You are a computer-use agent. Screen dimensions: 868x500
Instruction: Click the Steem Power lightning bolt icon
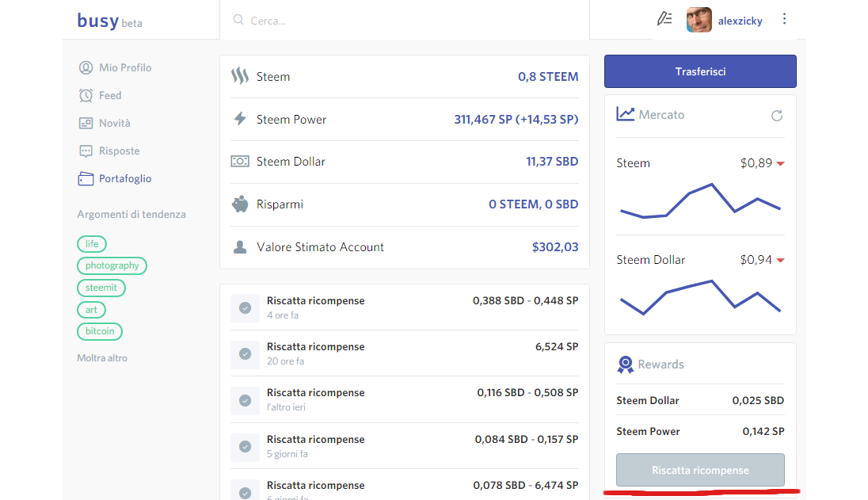(x=240, y=119)
